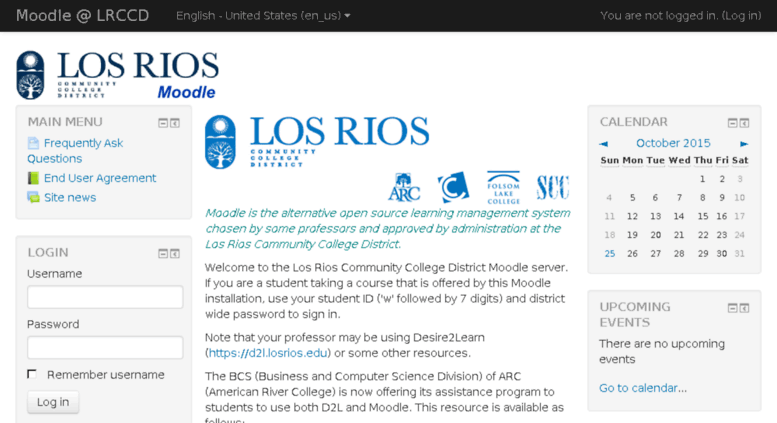The width and height of the screenshot is (777, 423).
Task: Click the CALENDAR block heading
Action: pos(634,122)
